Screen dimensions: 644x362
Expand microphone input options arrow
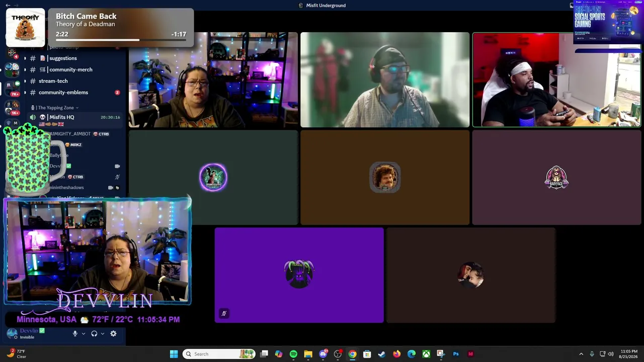[x=84, y=333]
